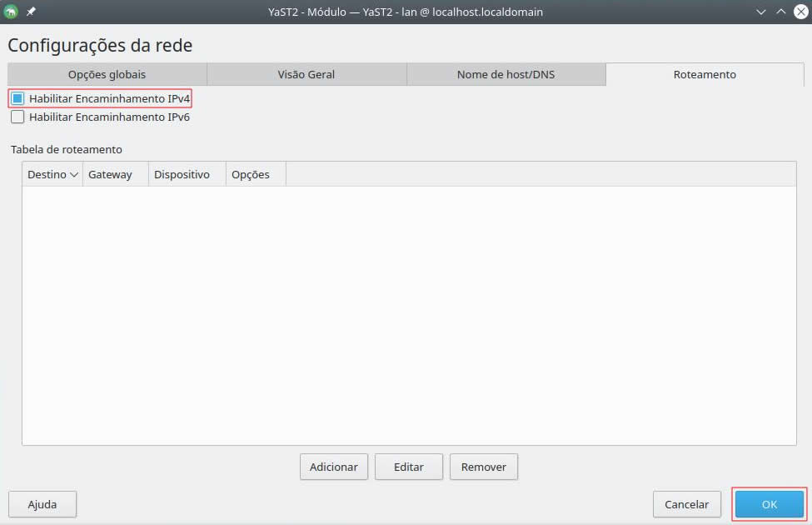
Task: Sort the table by Destino column
Action: [52, 175]
